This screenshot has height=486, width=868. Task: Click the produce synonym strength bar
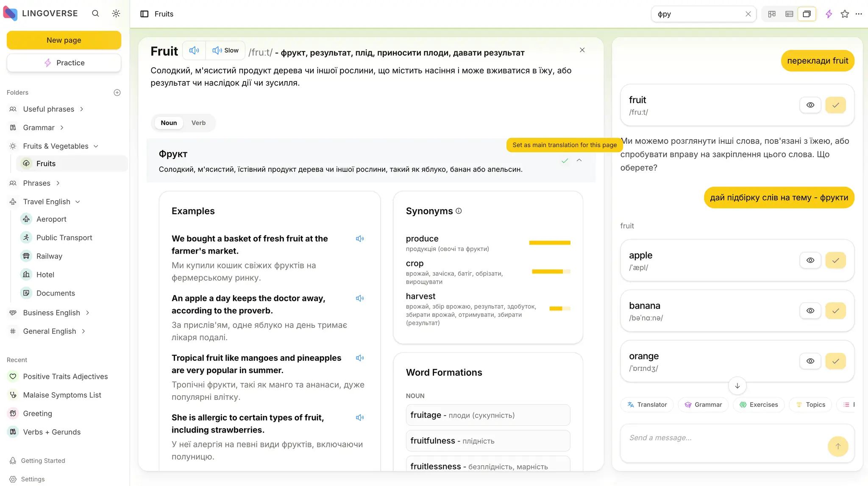(x=550, y=243)
